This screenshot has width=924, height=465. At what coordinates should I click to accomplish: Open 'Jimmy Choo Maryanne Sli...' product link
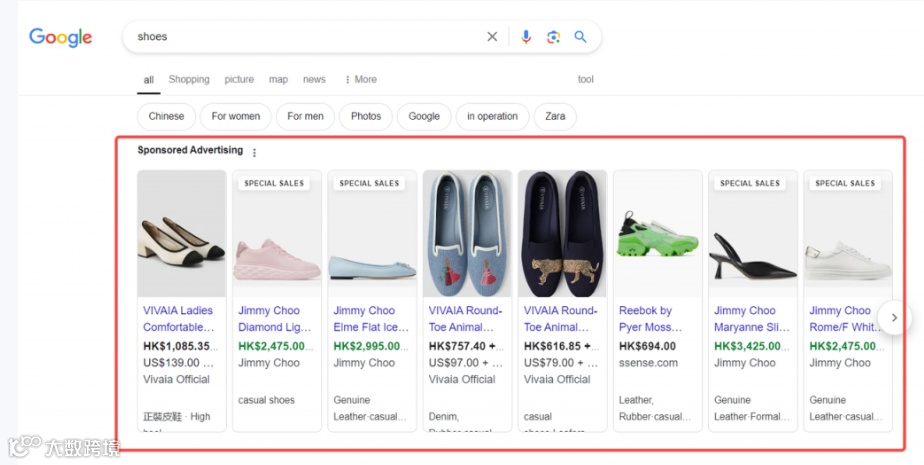click(x=752, y=319)
